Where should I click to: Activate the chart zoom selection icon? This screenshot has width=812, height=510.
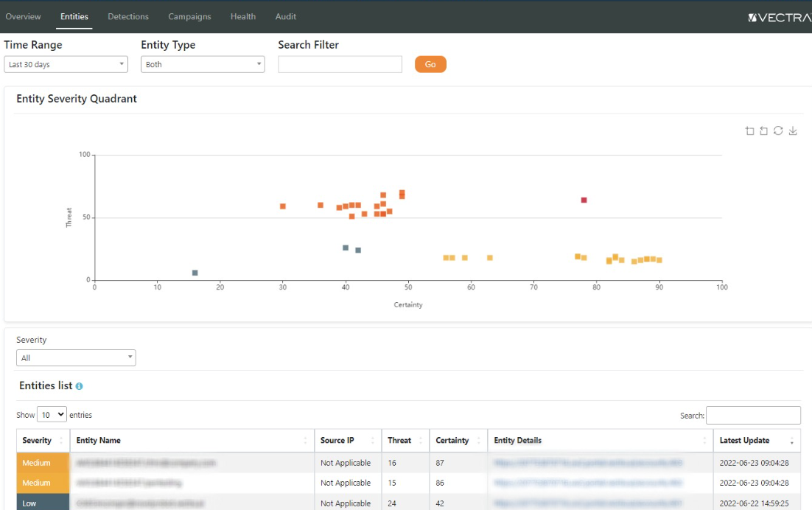click(749, 131)
